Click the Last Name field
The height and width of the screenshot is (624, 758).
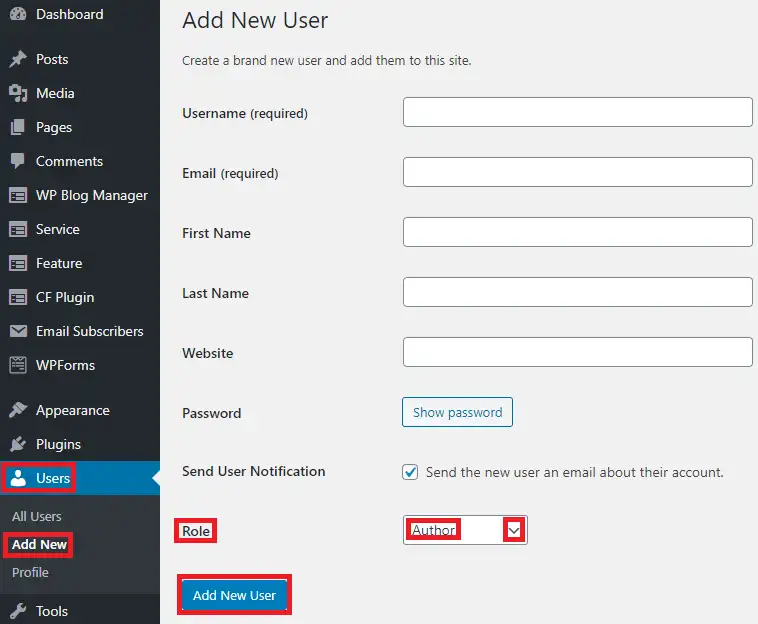coord(578,292)
